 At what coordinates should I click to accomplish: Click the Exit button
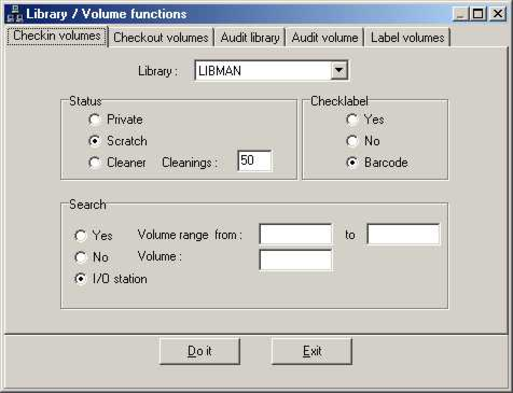coord(312,351)
